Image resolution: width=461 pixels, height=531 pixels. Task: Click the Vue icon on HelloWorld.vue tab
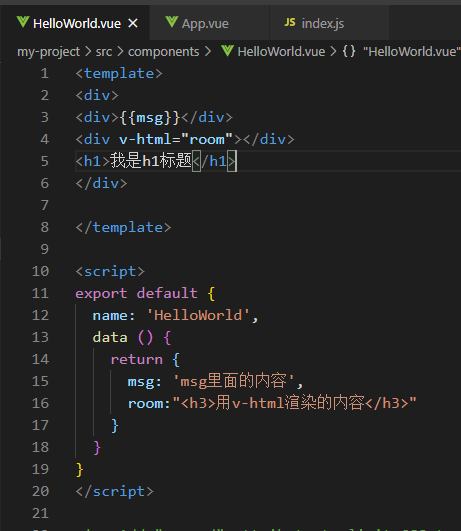click(23, 22)
